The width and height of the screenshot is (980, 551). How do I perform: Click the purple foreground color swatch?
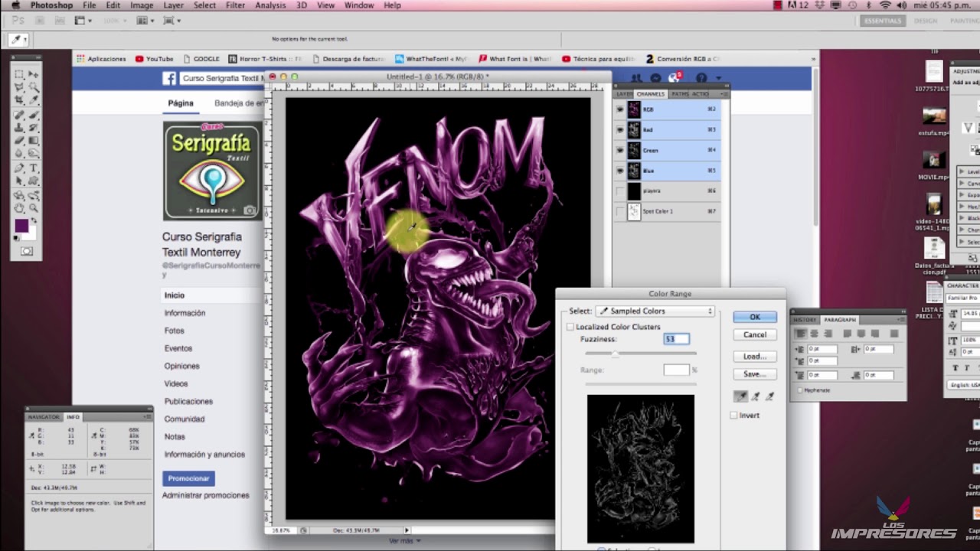tap(21, 226)
